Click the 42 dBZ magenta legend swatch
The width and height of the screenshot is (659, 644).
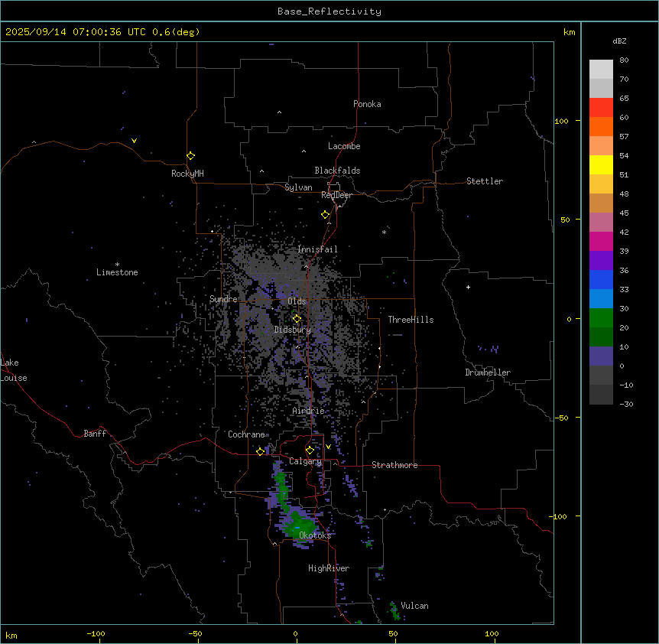pos(601,241)
